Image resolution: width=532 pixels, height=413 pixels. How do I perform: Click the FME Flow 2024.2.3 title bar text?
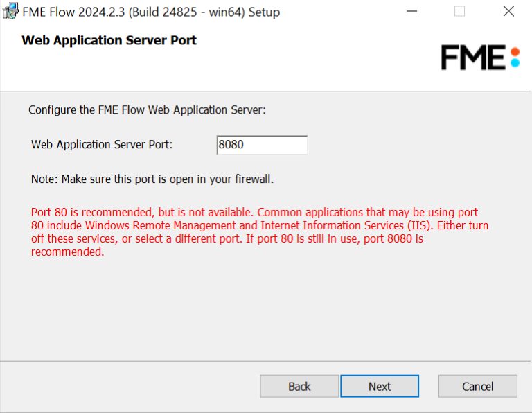[151, 12]
